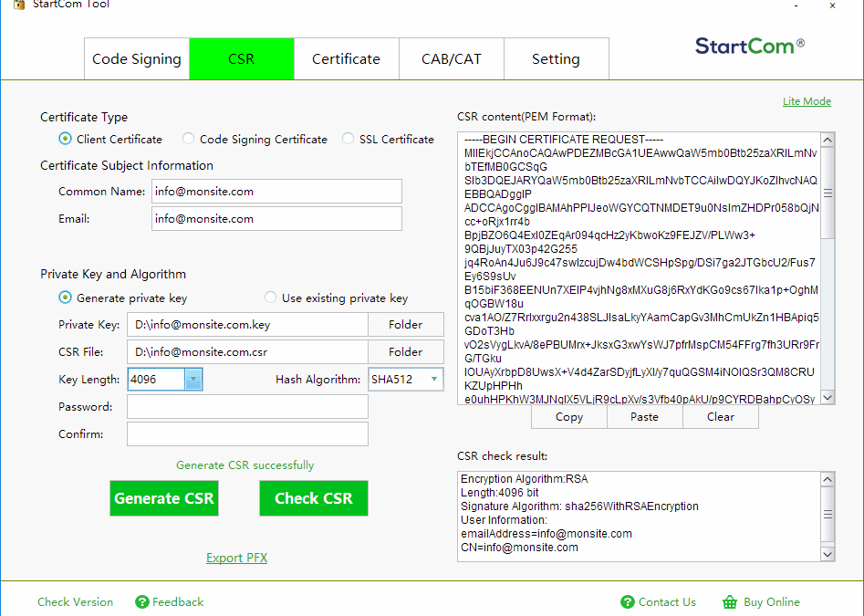Click the CSR content scrollbar thumb
This screenshot has height=616, width=864.
click(828, 193)
